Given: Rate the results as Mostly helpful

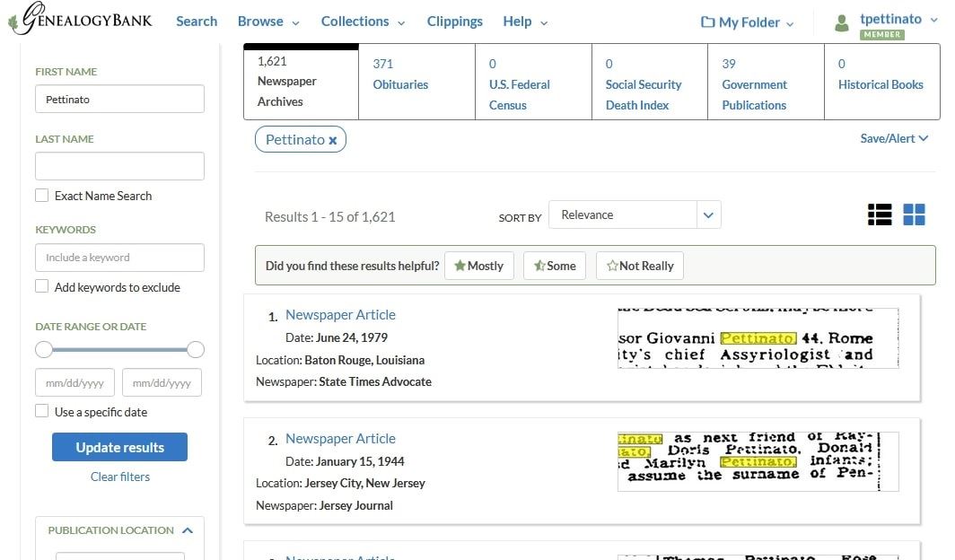Looking at the screenshot, I should pyautogui.click(x=479, y=266).
